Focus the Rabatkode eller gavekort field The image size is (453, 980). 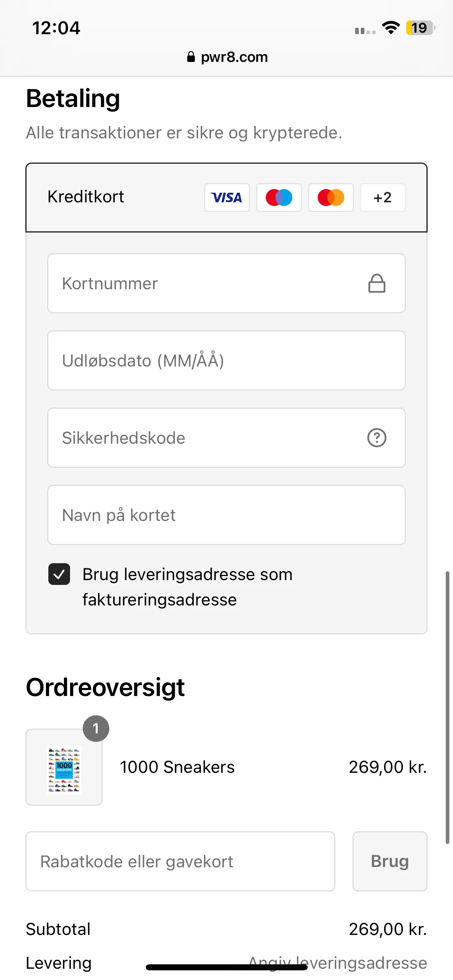click(x=180, y=861)
